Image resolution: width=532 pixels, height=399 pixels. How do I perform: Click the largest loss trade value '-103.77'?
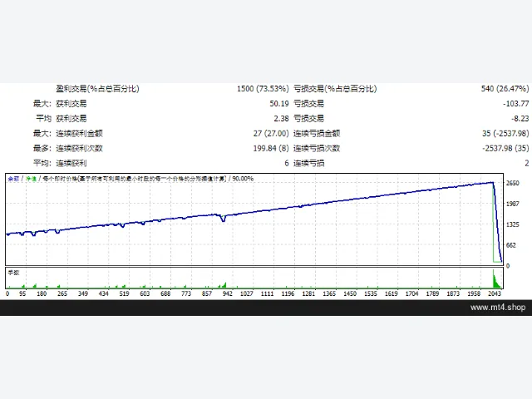515,103
